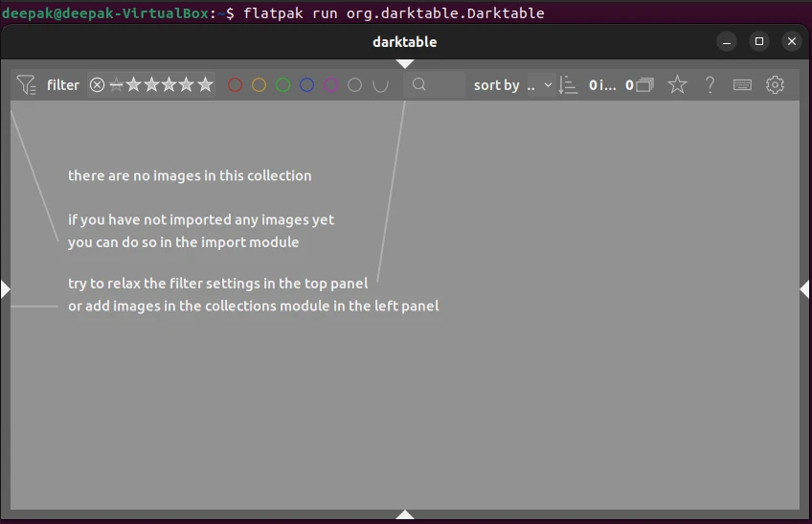Toggle the purple color label filter
The height and width of the screenshot is (524, 812).
coord(330,85)
